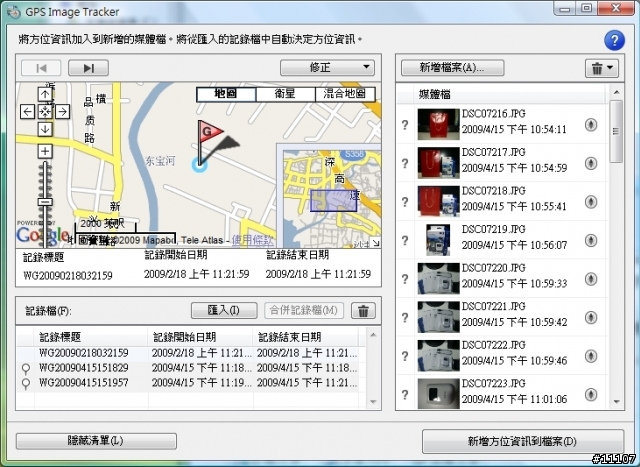Sort by 記錄標題 column header
Viewport: 640px width, 467px height.
pyautogui.click(x=91, y=337)
